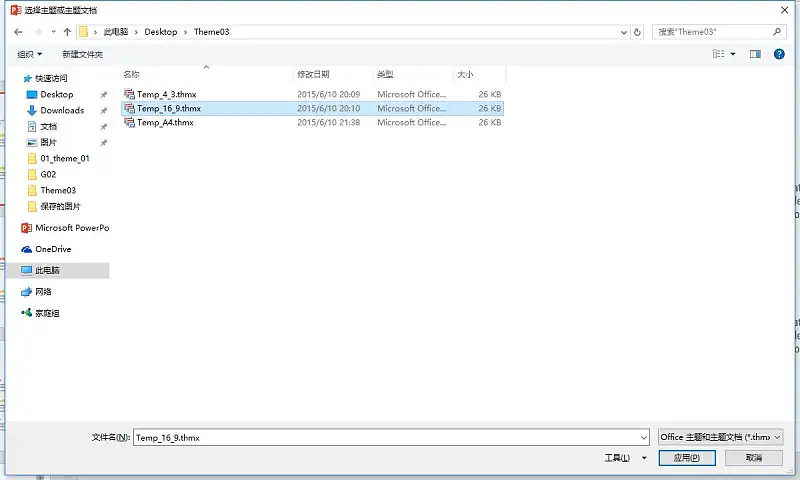Screen dimensions: 800x480
Task: Open the help question mark icon
Action: pos(779,54)
